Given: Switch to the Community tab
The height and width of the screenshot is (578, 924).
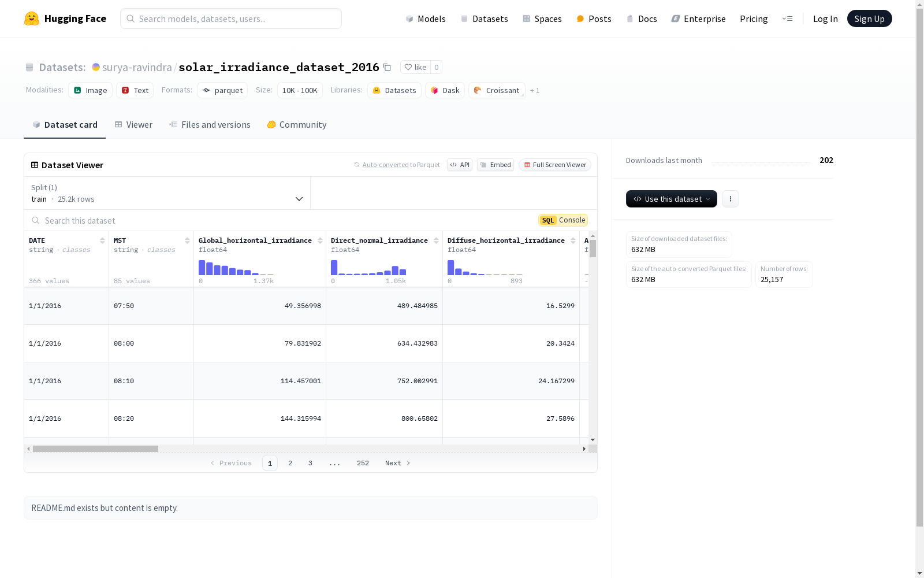Looking at the screenshot, I should click(x=297, y=125).
